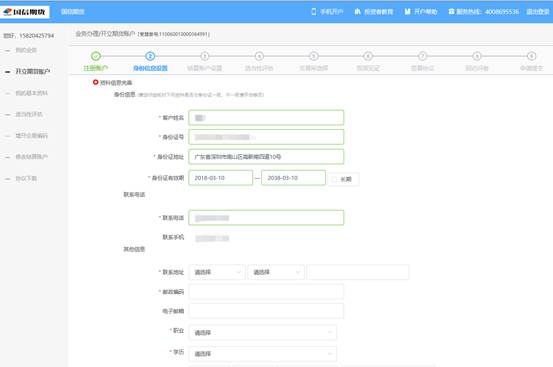Image resolution: width=553 pixels, height=367 pixels.
Task: Open investor education section in header
Action: (373, 12)
